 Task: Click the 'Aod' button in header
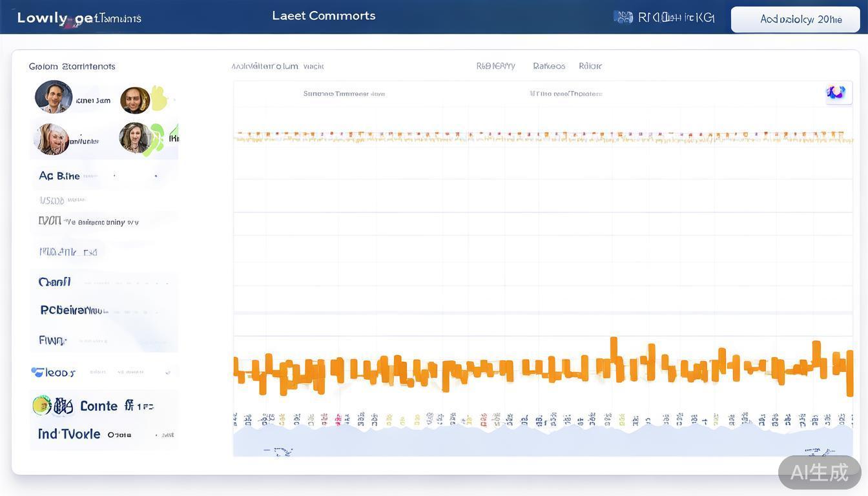pos(795,19)
